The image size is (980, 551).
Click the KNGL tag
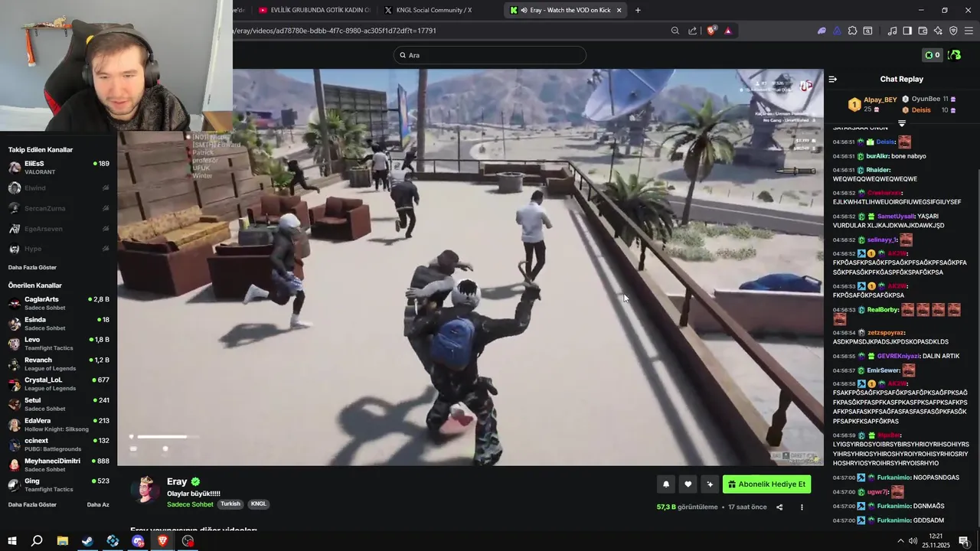coord(259,504)
